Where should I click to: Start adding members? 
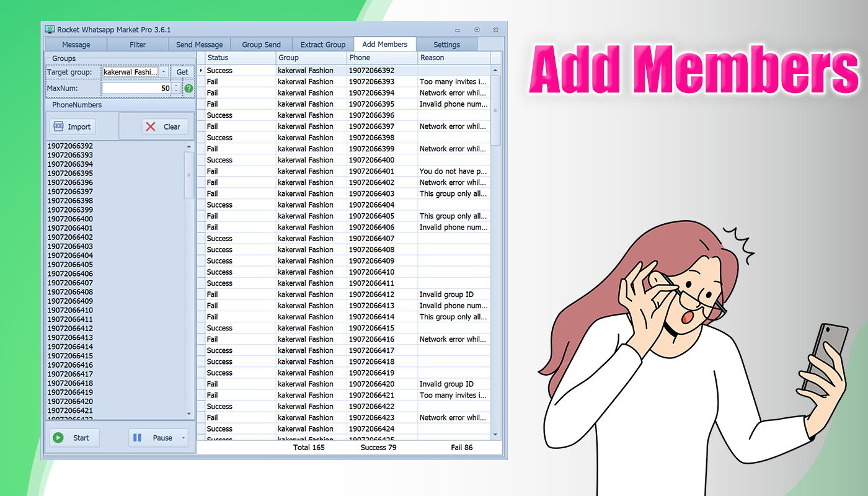coord(74,438)
